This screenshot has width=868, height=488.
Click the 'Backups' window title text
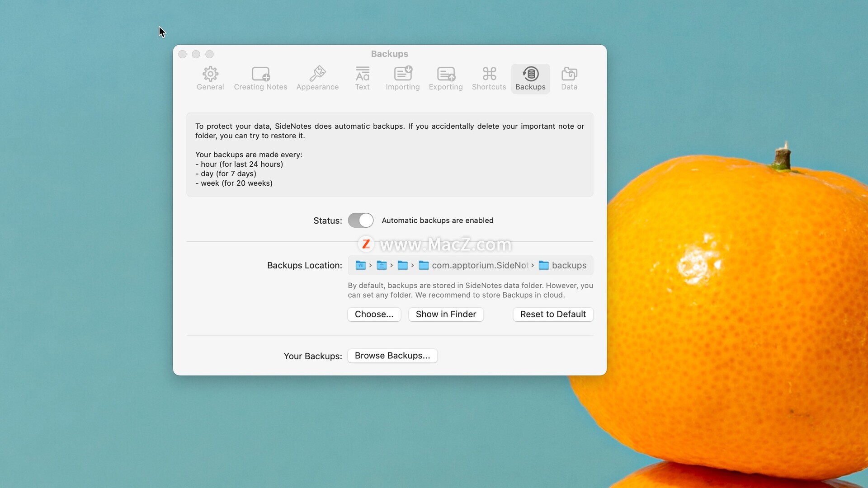(389, 54)
